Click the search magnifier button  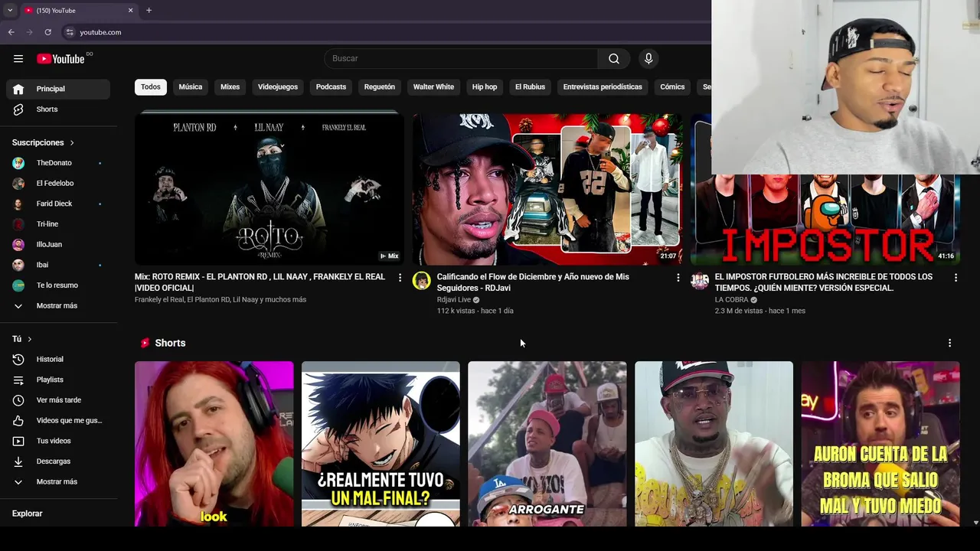[x=614, y=59]
